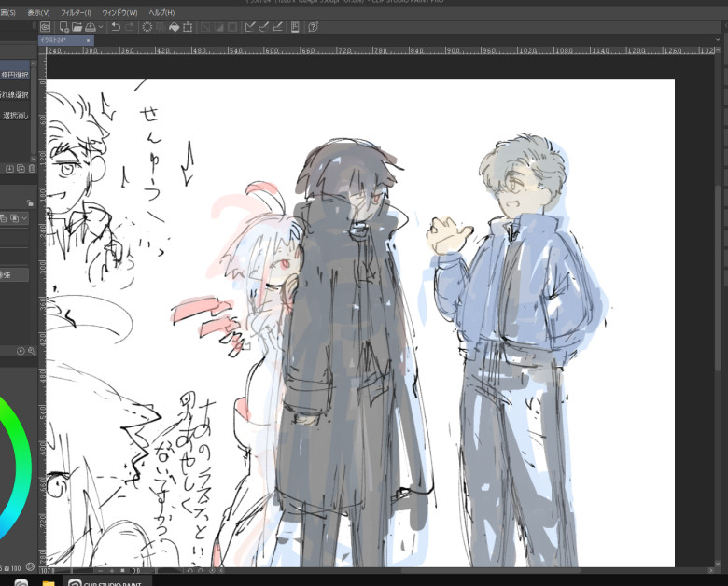Open the partially visible (S) menu
This screenshot has height=586, width=728.
[7, 12]
